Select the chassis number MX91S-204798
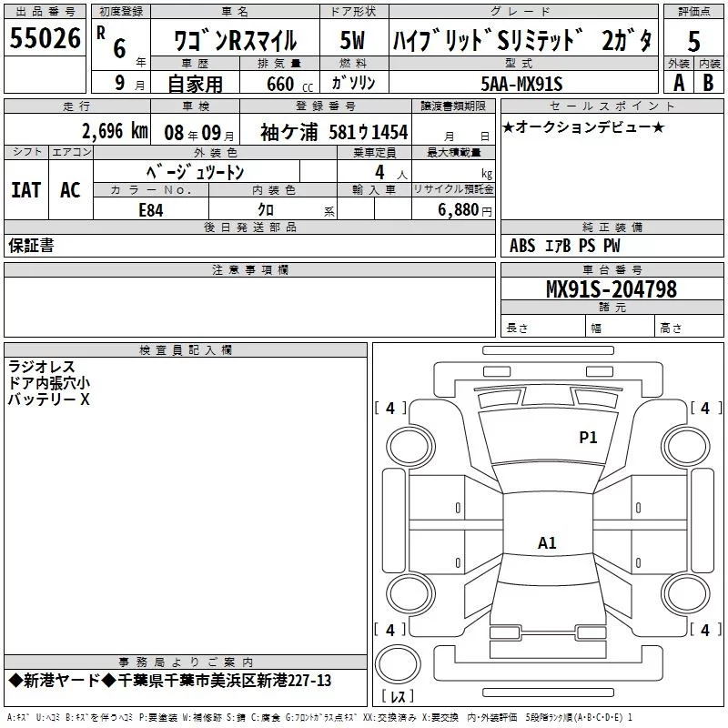The width and height of the screenshot is (728, 728). pos(611,289)
